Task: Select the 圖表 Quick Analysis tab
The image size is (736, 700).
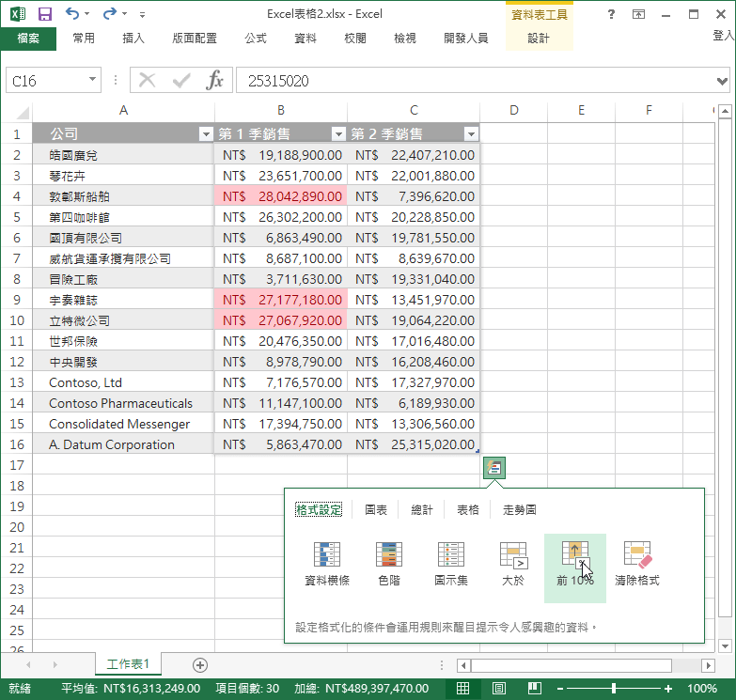Action: pos(376,509)
